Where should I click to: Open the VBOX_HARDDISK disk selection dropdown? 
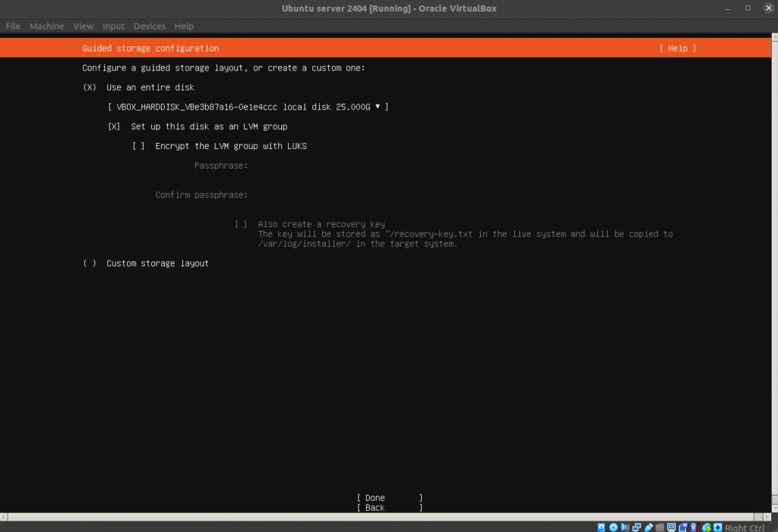(248, 107)
